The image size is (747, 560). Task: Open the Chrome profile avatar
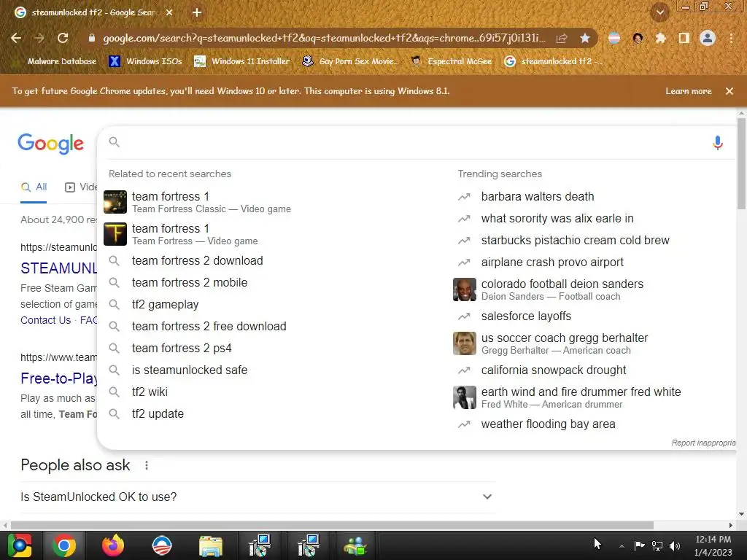coord(708,38)
